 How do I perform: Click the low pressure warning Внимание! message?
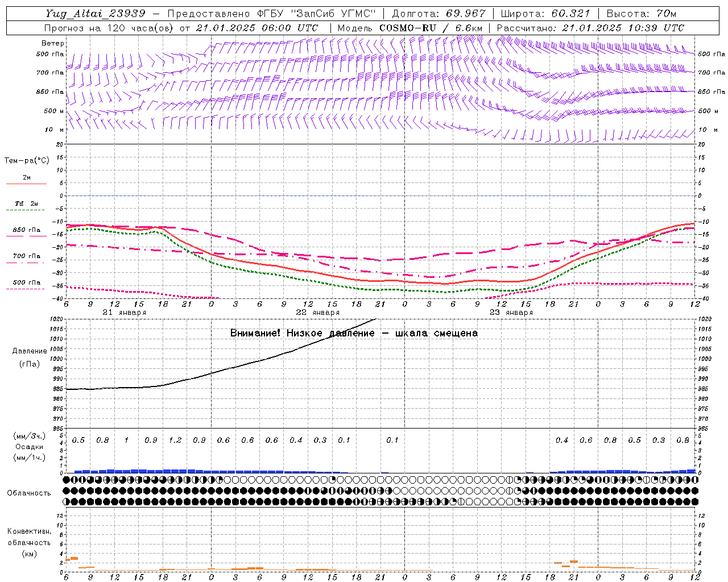(x=354, y=333)
